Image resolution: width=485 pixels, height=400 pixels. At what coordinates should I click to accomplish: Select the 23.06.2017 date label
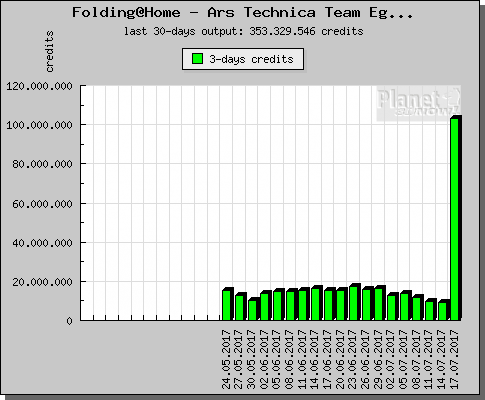[x=353, y=359]
